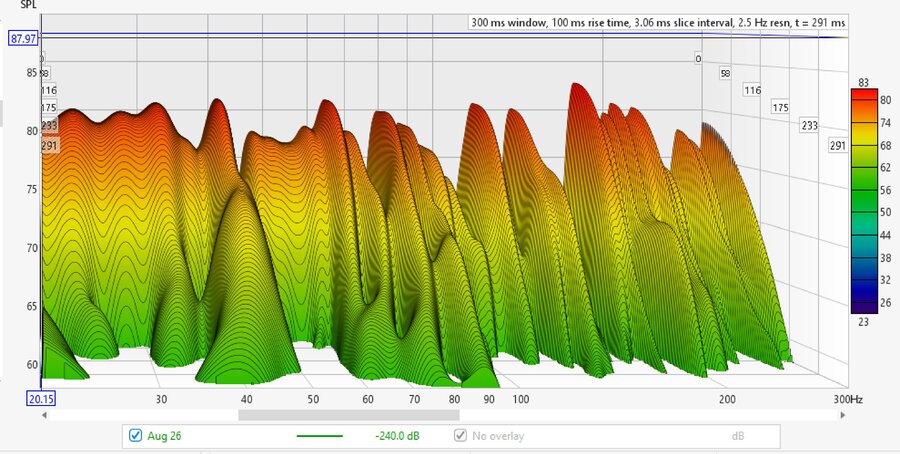Screen dimensions: 900x454
Task: Click the rainbow SPL colour scale bar
Action: pyautogui.click(x=864, y=201)
